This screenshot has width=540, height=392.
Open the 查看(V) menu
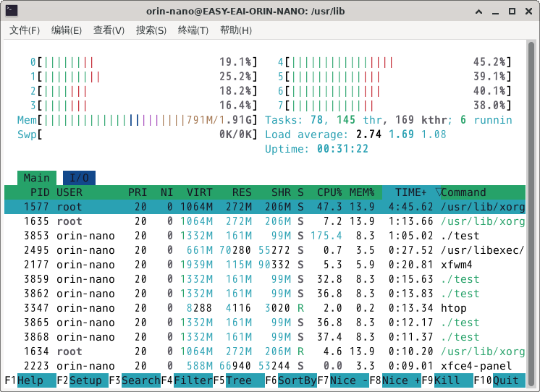tap(109, 30)
